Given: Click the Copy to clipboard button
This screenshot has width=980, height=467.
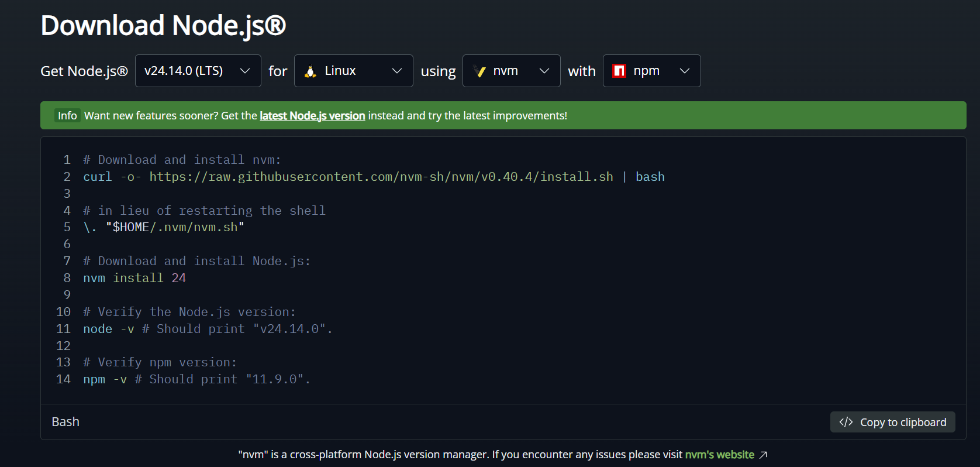Looking at the screenshot, I should coord(892,422).
